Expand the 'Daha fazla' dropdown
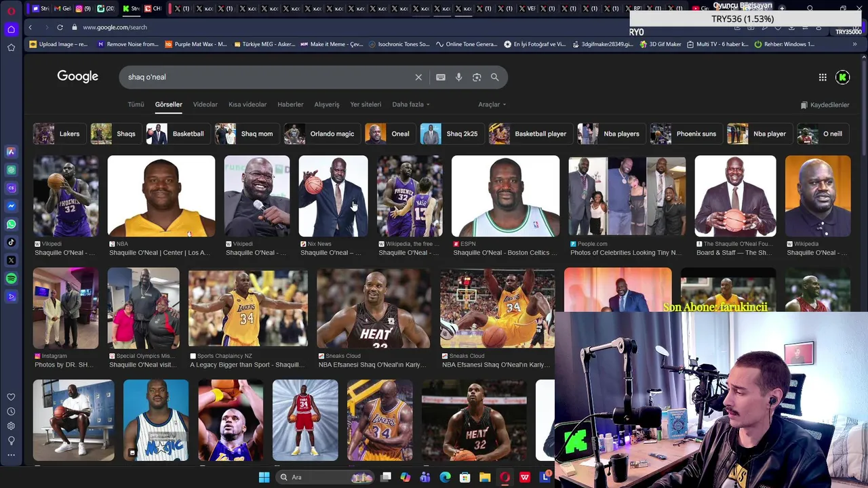This screenshot has width=868, height=488. (x=411, y=104)
